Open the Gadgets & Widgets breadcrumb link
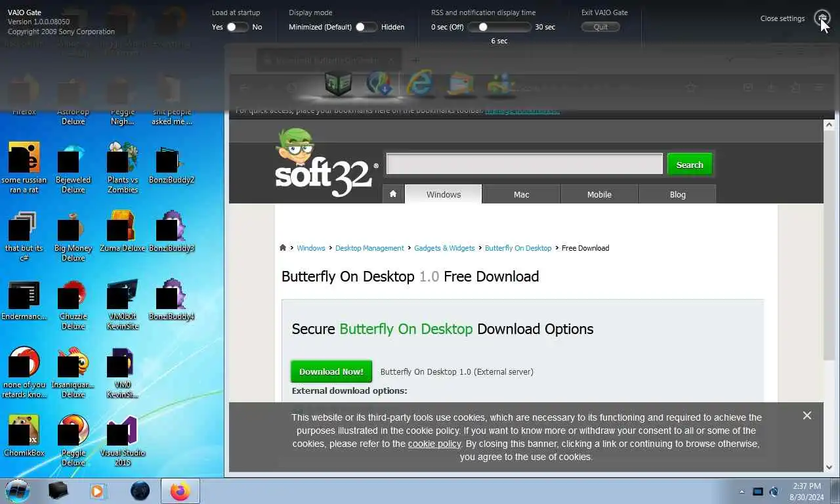The image size is (840, 504). (444, 248)
